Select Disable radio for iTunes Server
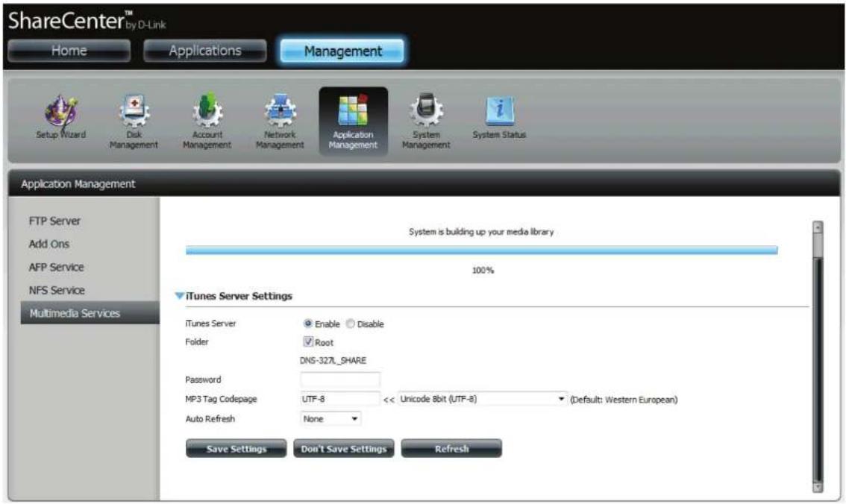 coord(350,324)
